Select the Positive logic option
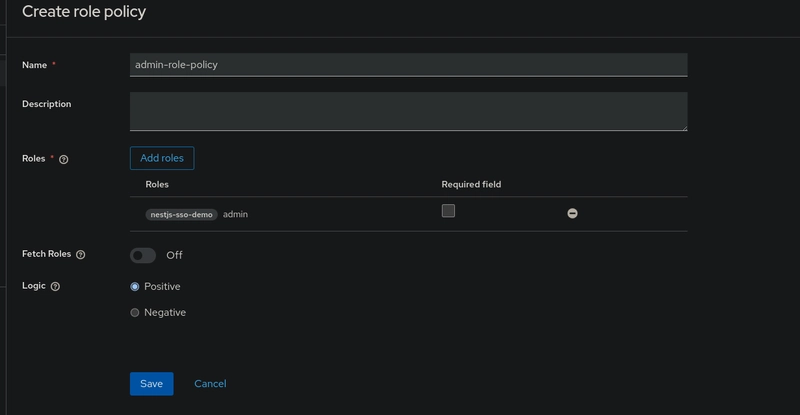The width and height of the screenshot is (800, 415). click(135, 287)
